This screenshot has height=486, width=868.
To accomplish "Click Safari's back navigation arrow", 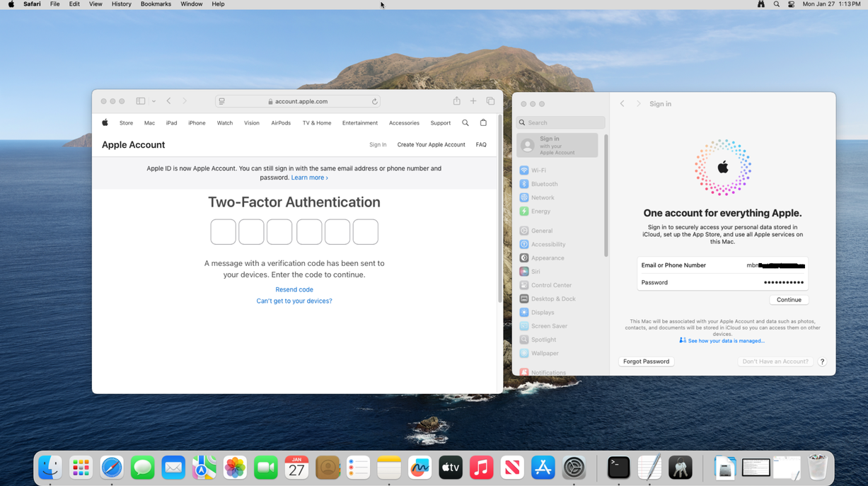I will point(168,101).
